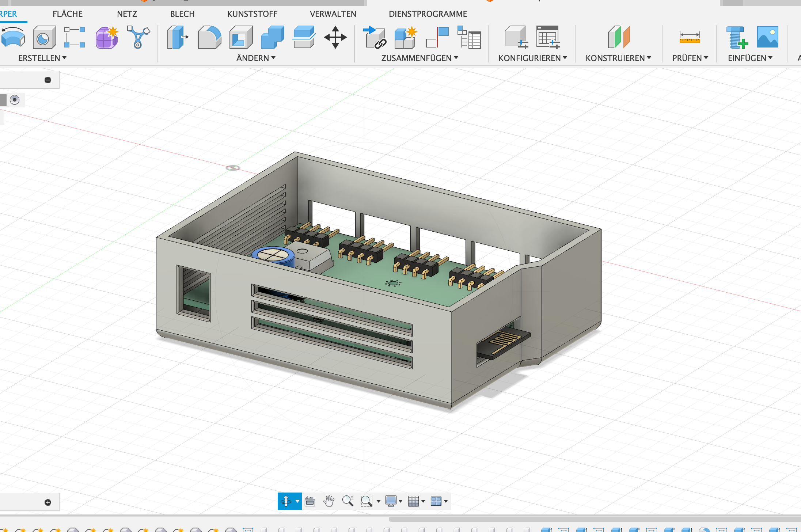The image size is (801, 532).
Task: Select the Move/Copy arrows tool
Action: coord(335,37)
